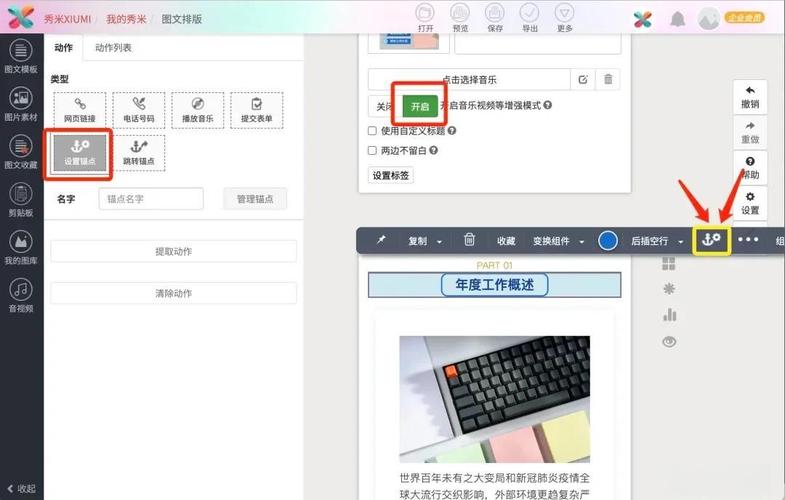Screen dimensions: 785x500
Task: Click 保存 in the top toolbar
Action: click(495, 18)
